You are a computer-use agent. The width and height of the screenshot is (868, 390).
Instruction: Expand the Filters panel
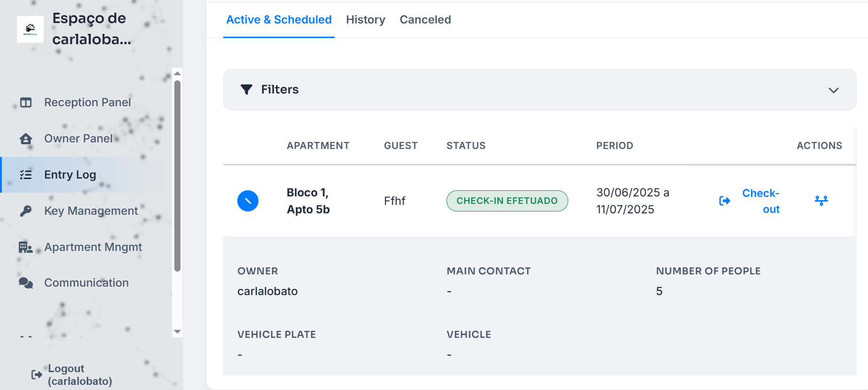point(540,90)
